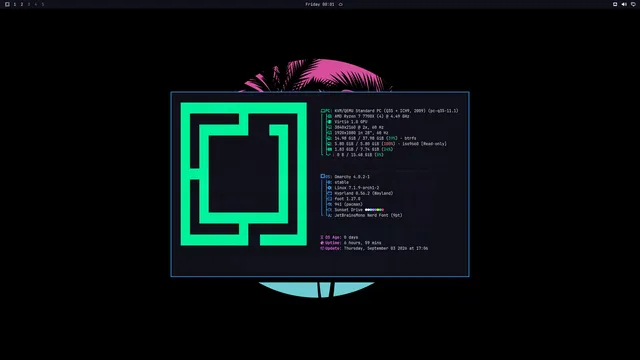Click the 'AMD Ryzen 7 7700X' text
Image resolution: width=640 pixels, height=360 pixels.
point(354,116)
